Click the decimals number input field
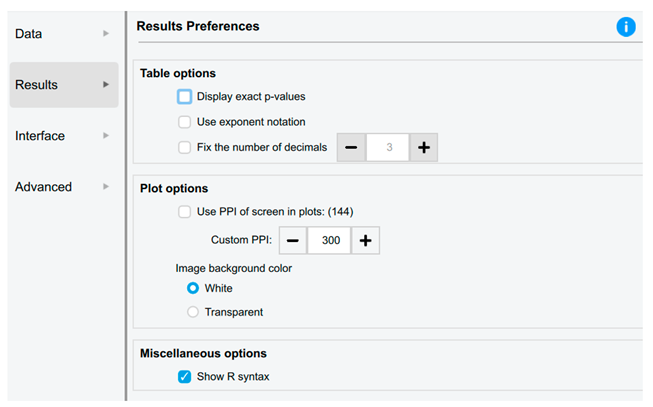 [387, 147]
